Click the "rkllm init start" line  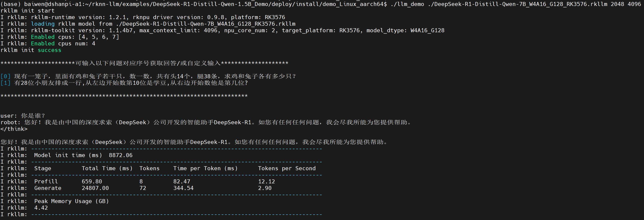tap(28, 11)
